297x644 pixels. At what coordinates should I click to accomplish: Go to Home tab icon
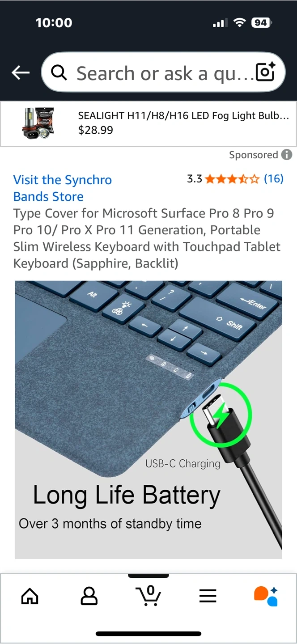30,596
